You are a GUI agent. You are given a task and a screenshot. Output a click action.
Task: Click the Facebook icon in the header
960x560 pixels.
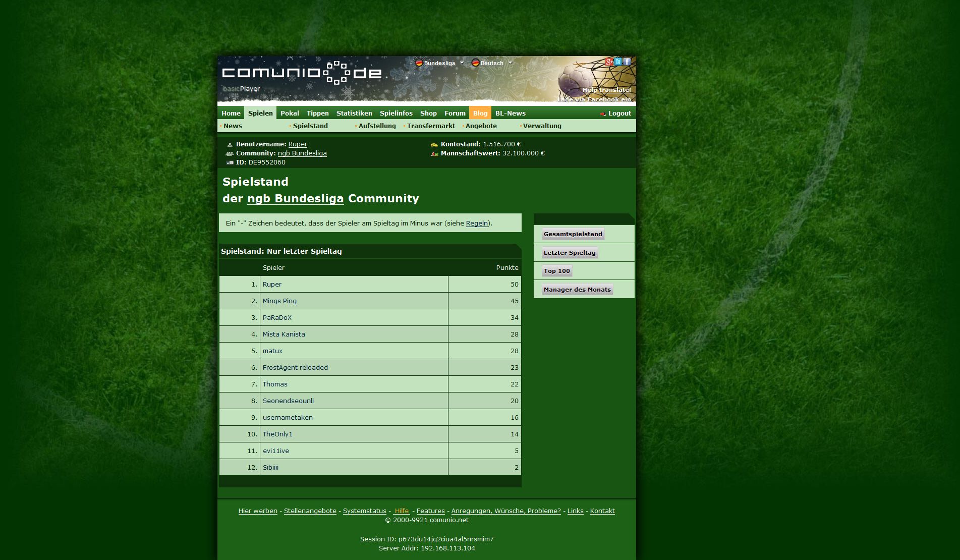(627, 62)
